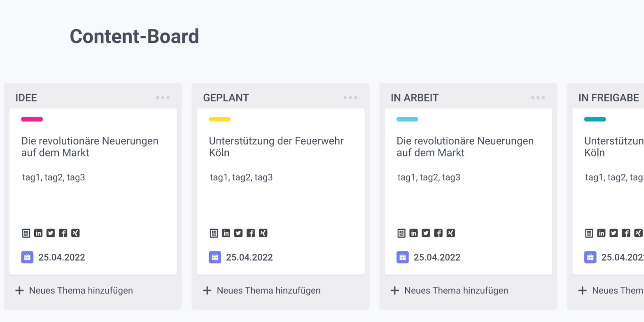
Task: Open the three-dot menu of the IN ARBEIT column
Action: (538, 98)
